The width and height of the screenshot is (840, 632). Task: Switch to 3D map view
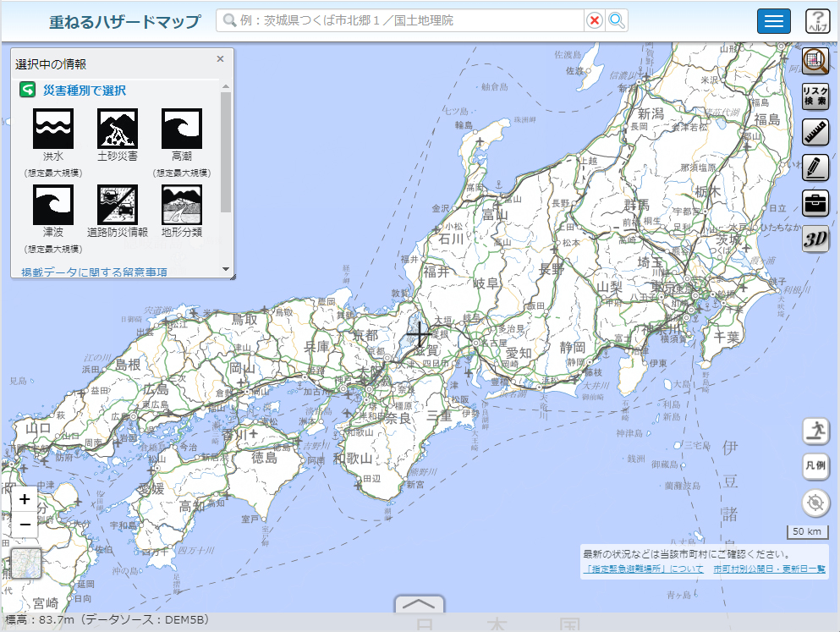pos(815,239)
